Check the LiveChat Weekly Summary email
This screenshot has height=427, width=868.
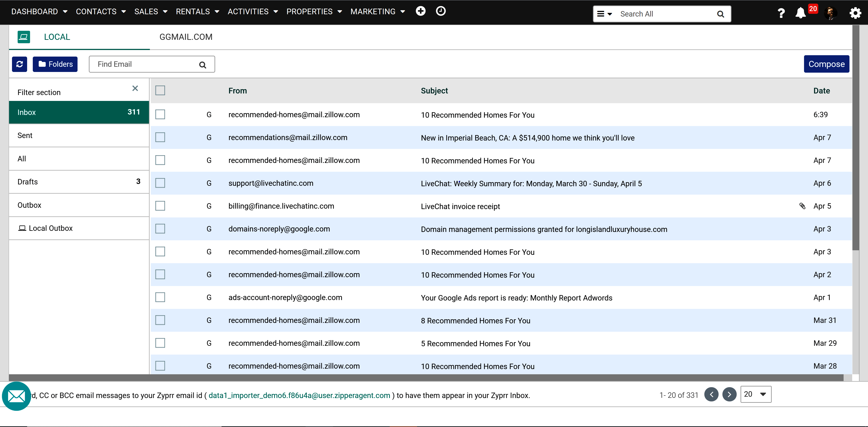(x=160, y=183)
